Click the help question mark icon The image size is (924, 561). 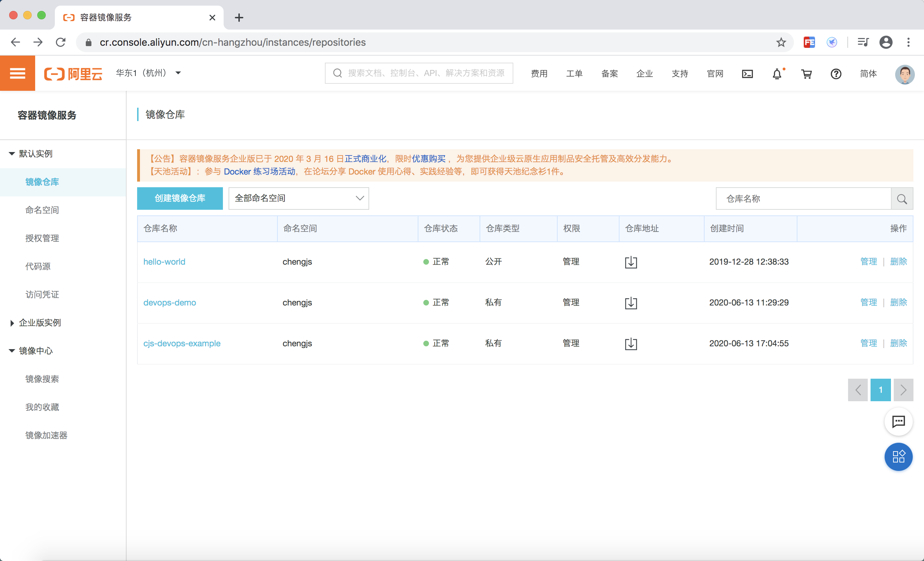836,74
